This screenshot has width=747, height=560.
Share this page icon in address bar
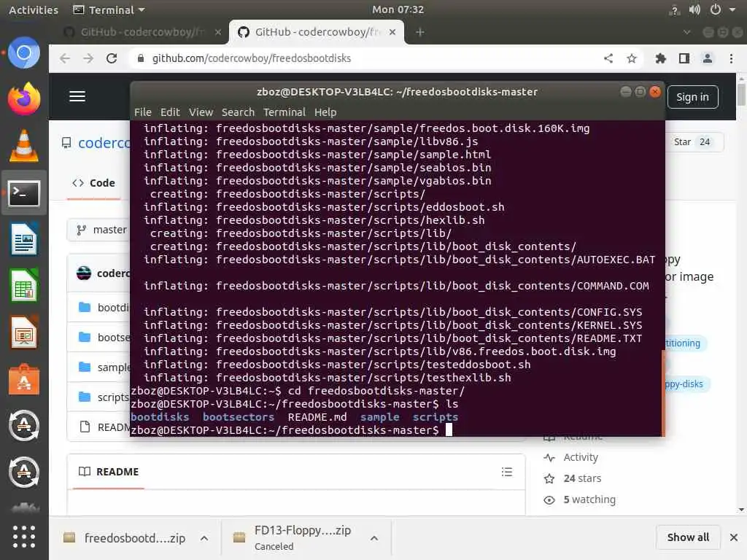608,58
